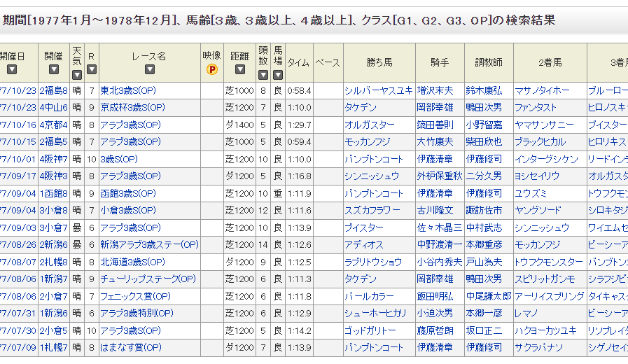Open the チューリップステーク(OP) race link
Screen dimensions: 628x364
148,279
